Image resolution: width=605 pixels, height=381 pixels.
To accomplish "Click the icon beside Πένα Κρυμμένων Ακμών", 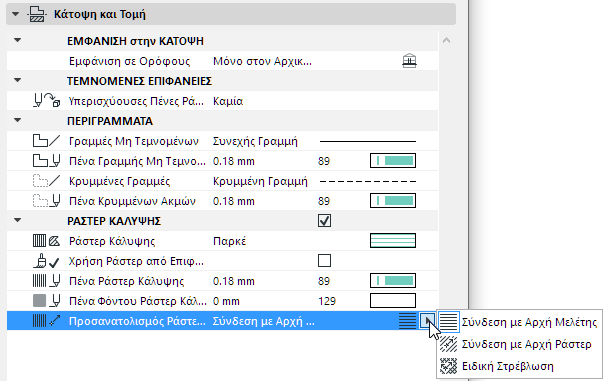I will (x=46, y=201).
